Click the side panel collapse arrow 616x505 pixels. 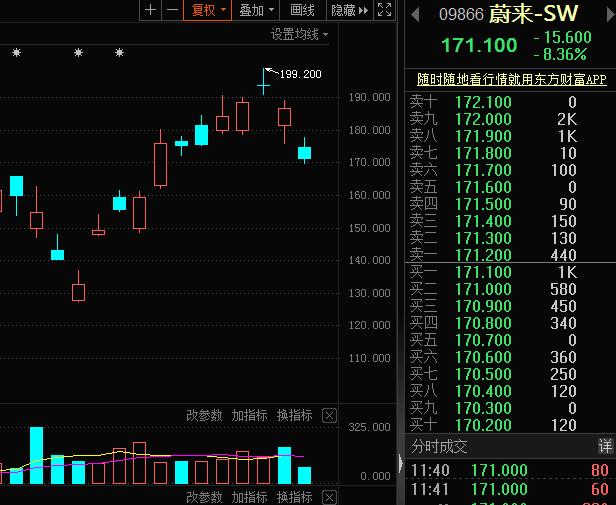point(401,463)
